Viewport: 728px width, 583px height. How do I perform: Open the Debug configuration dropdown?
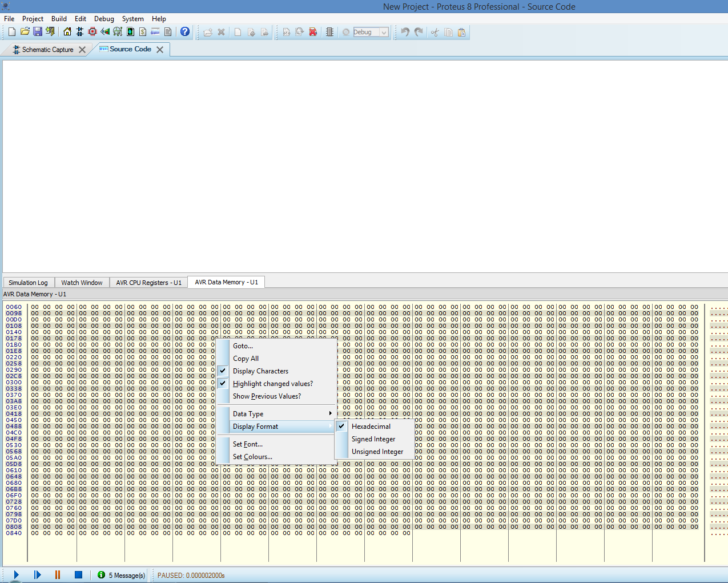384,33
